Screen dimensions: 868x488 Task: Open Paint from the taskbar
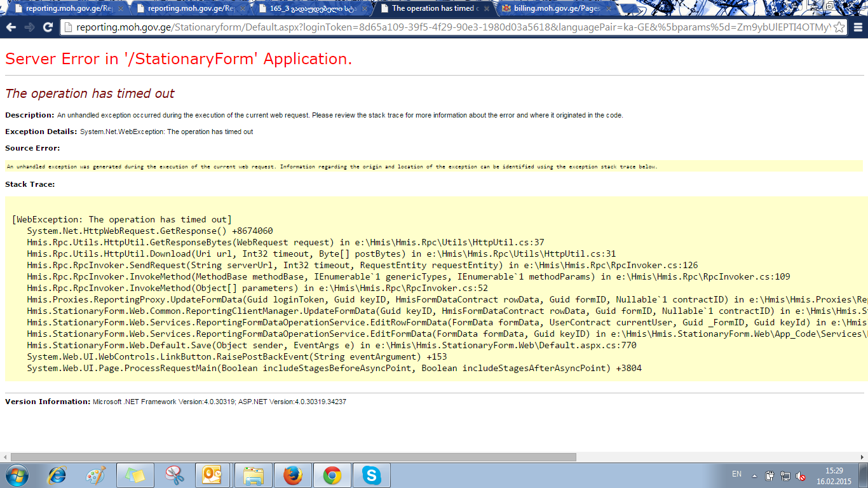[95, 475]
